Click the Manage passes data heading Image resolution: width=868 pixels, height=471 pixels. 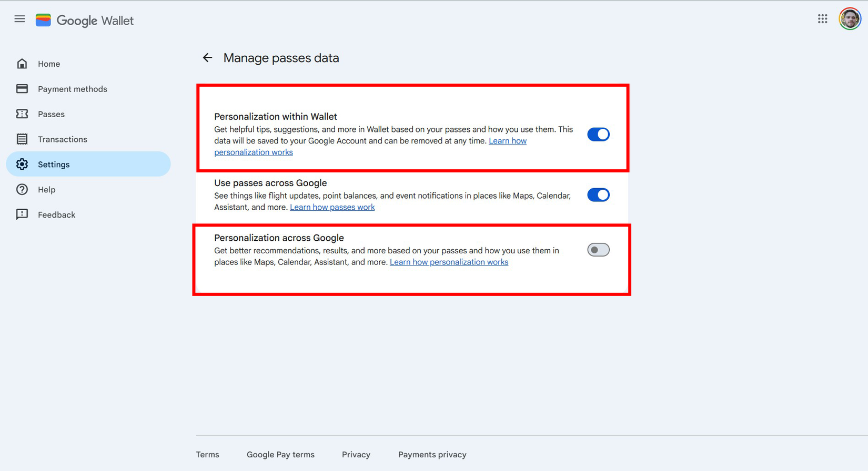click(x=281, y=58)
